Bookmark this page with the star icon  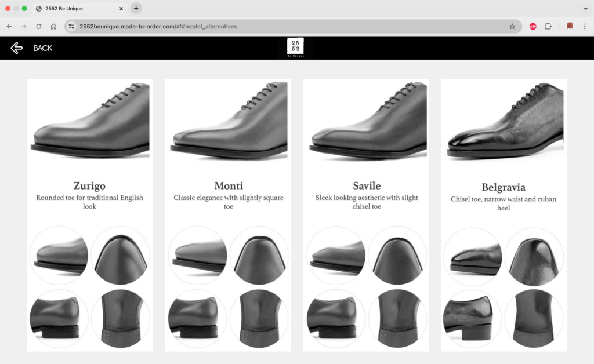(x=512, y=26)
